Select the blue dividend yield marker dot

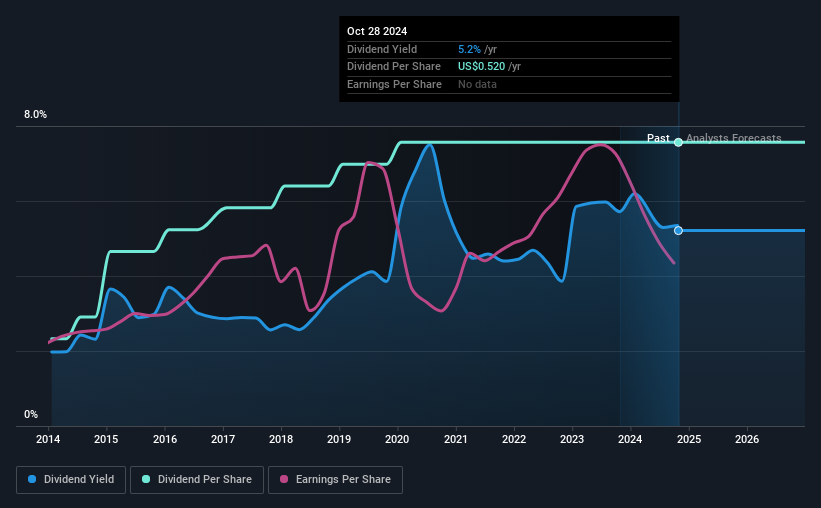[678, 230]
